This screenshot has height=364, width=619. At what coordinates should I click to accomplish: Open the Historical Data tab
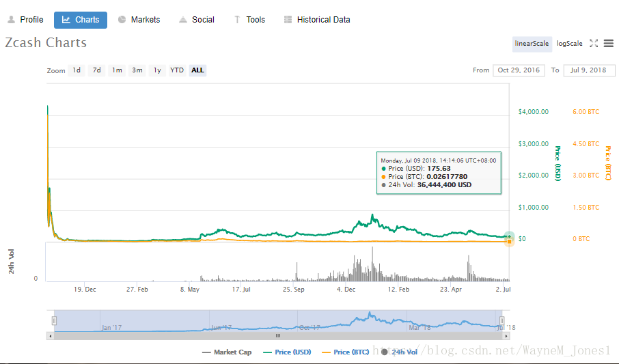(x=317, y=20)
